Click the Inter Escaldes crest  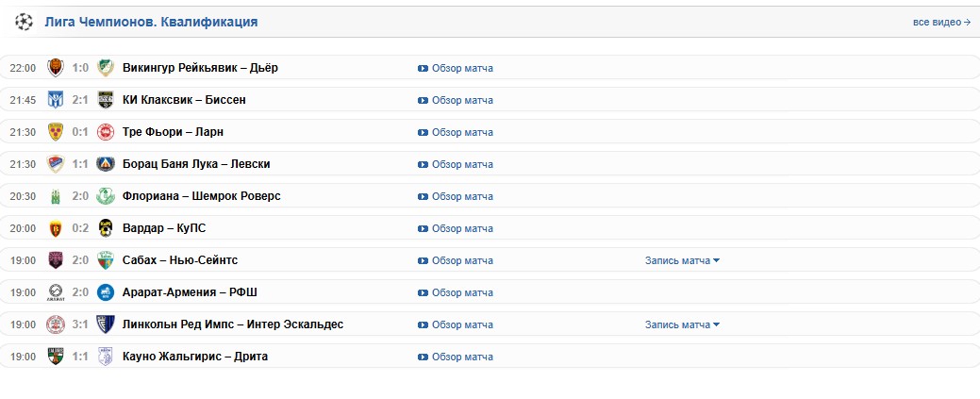[x=106, y=324]
